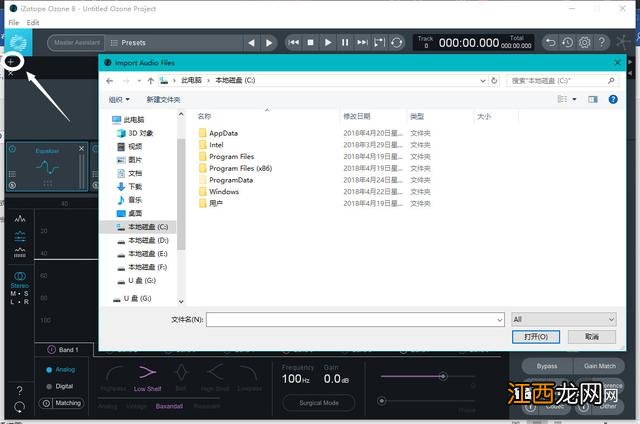Click bottom-left question mark help icon

(19, 391)
